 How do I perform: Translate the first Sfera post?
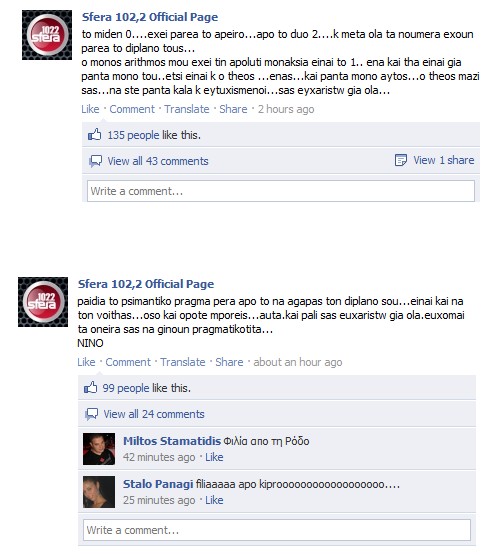[186, 109]
